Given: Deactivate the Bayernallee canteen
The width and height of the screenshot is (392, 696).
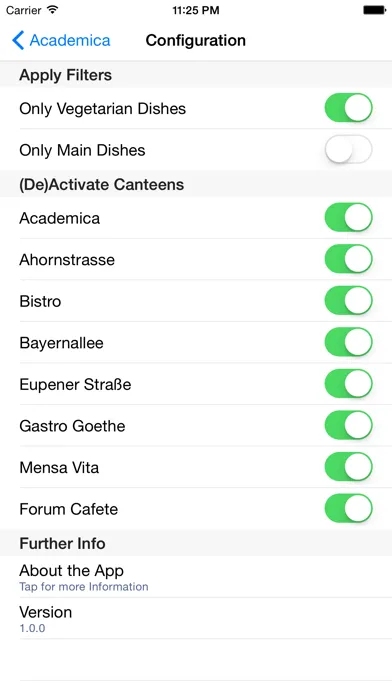Looking at the screenshot, I should (x=348, y=342).
